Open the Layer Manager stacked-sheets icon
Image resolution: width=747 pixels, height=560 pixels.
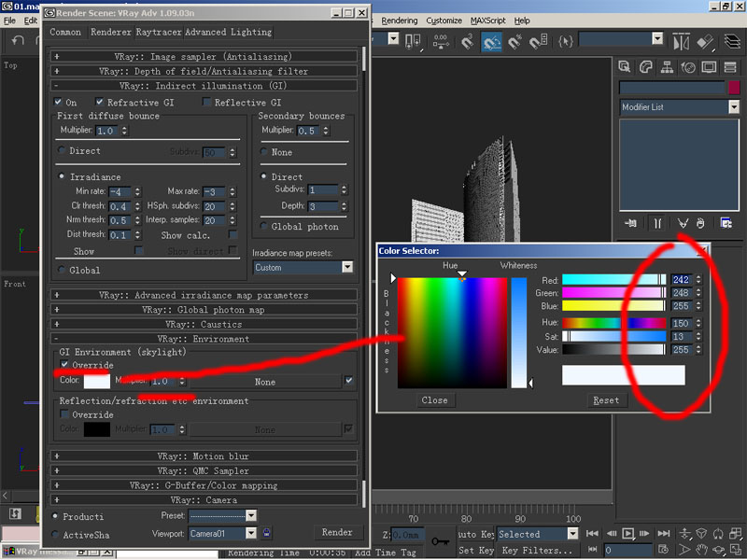tap(732, 42)
